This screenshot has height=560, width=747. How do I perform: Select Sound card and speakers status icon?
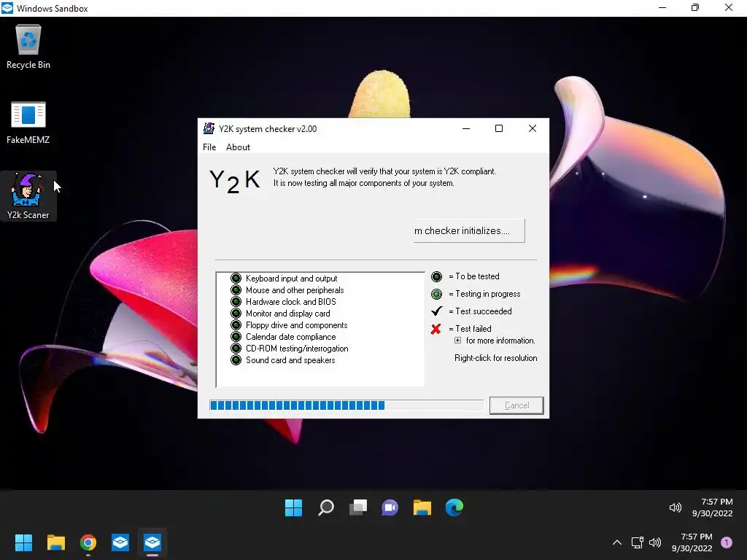point(236,360)
